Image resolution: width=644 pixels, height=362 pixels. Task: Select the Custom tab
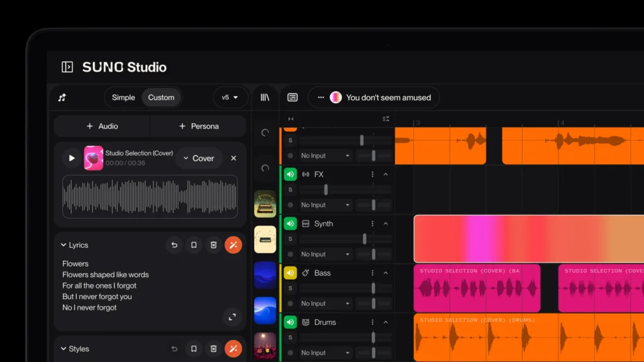pyautogui.click(x=161, y=97)
